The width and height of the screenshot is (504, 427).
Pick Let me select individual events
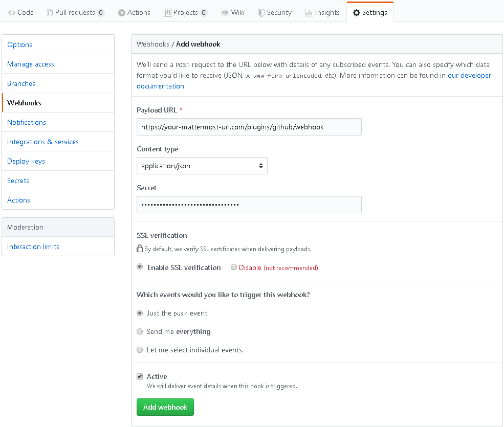pyautogui.click(x=140, y=350)
